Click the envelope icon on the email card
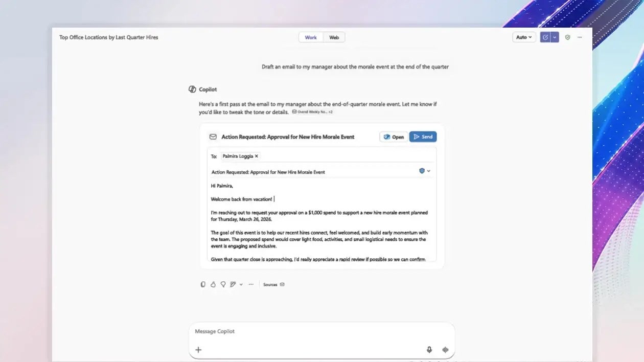Viewport: 644px width, 362px height. point(213,137)
